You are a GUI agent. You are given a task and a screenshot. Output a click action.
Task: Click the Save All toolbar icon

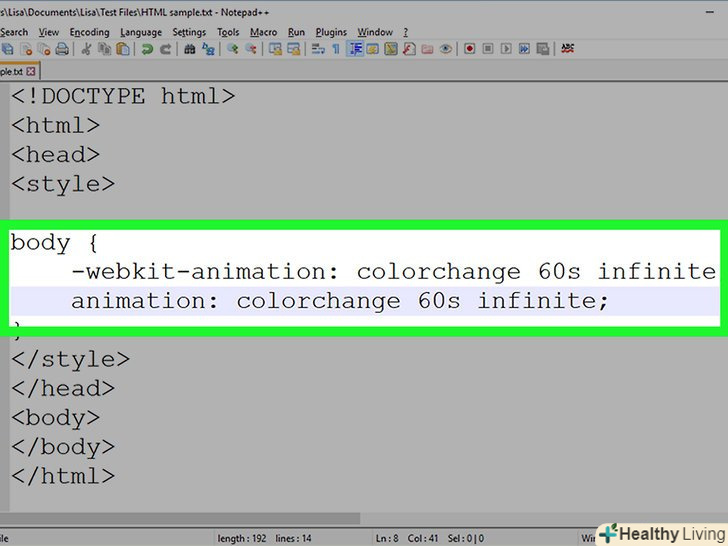(7, 49)
